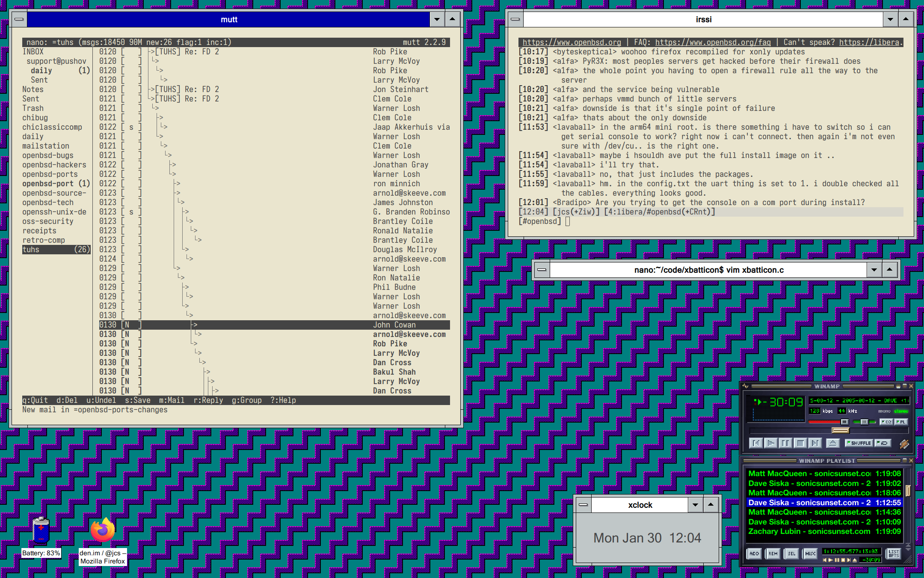Screen dimensions: 924x578
Task: Toggle Shuffle mode in Winamp
Action: [859, 443]
